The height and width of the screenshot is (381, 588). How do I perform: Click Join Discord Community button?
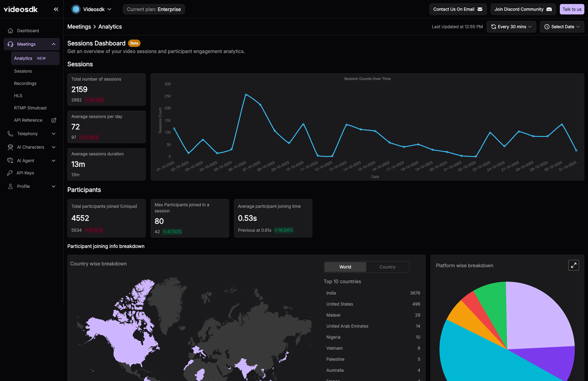point(523,9)
